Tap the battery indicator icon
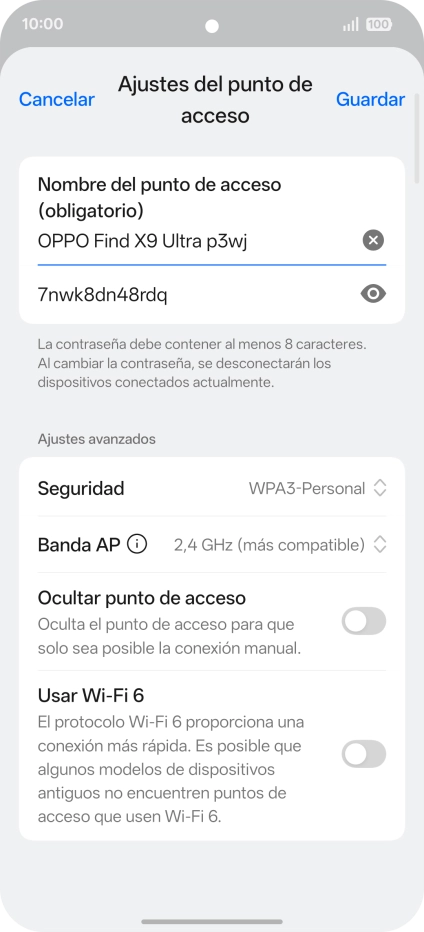The width and height of the screenshot is (424, 932). tap(379, 24)
